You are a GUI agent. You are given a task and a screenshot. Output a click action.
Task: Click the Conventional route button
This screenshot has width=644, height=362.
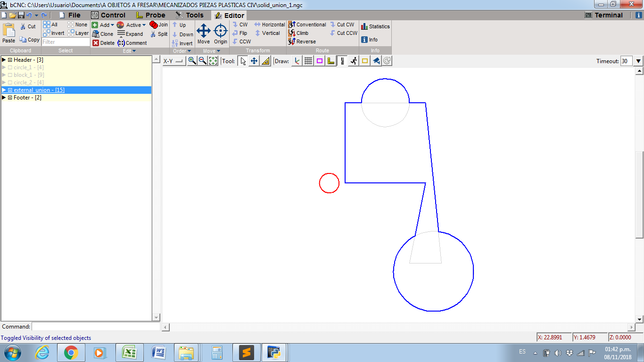coord(307,25)
